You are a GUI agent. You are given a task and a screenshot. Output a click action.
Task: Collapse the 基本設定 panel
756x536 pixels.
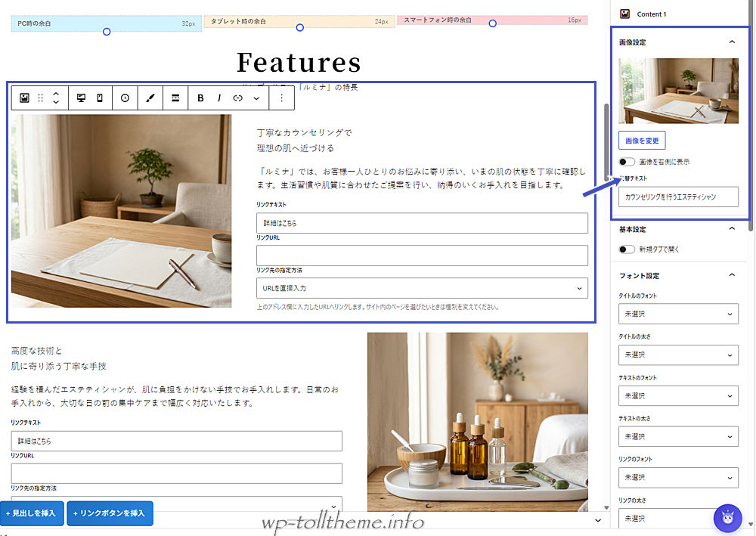click(x=732, y=228)
